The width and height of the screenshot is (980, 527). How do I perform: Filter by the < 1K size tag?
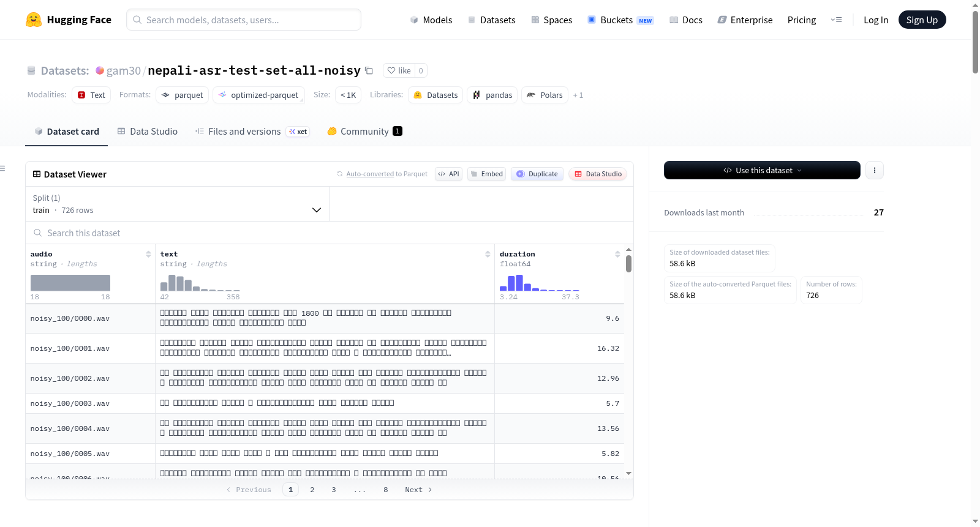[348, 95]
